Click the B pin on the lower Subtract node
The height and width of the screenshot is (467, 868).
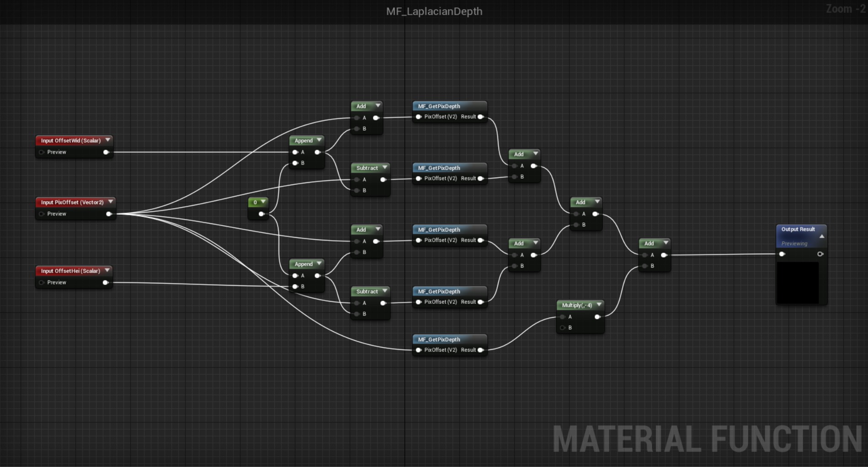(x=357, y=314)
